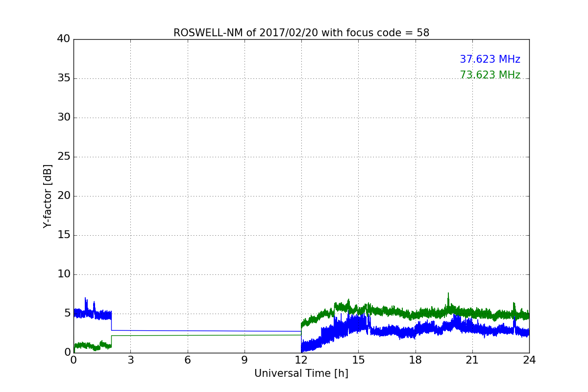Click x-axis tick label 21

point(472,360)
